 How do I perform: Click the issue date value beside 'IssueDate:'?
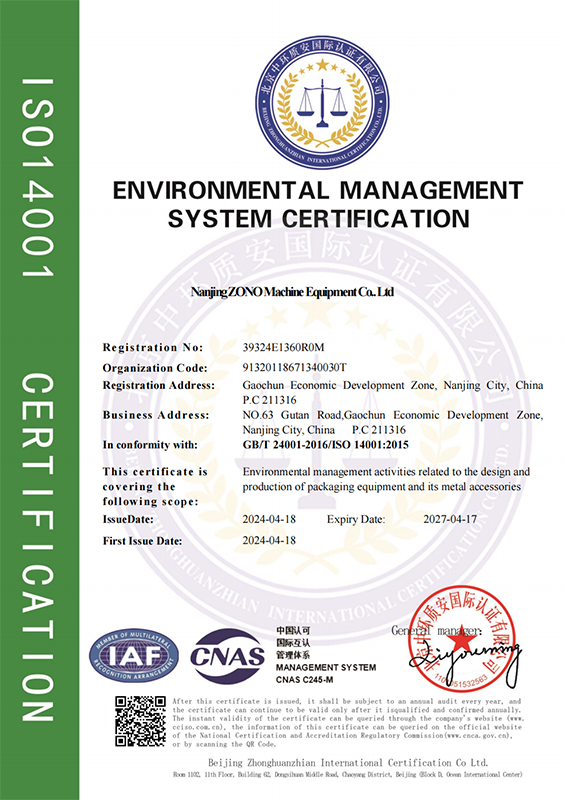click(269, 519)
